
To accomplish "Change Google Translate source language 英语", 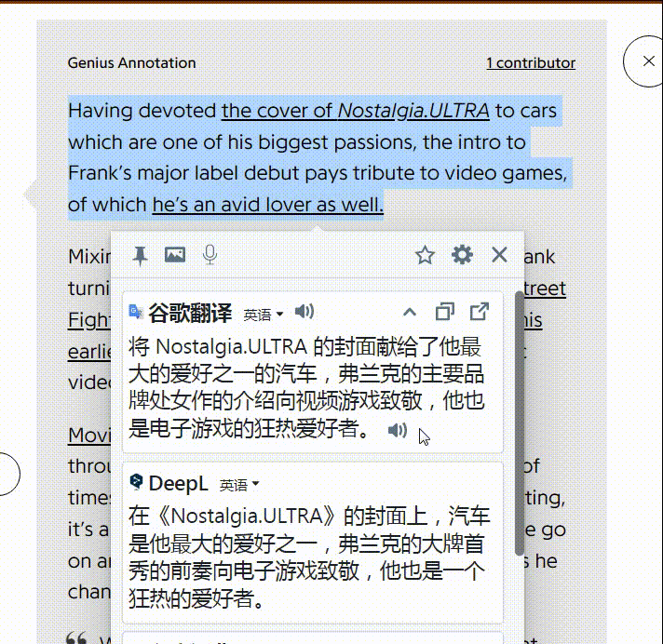I will click(263, 315).
